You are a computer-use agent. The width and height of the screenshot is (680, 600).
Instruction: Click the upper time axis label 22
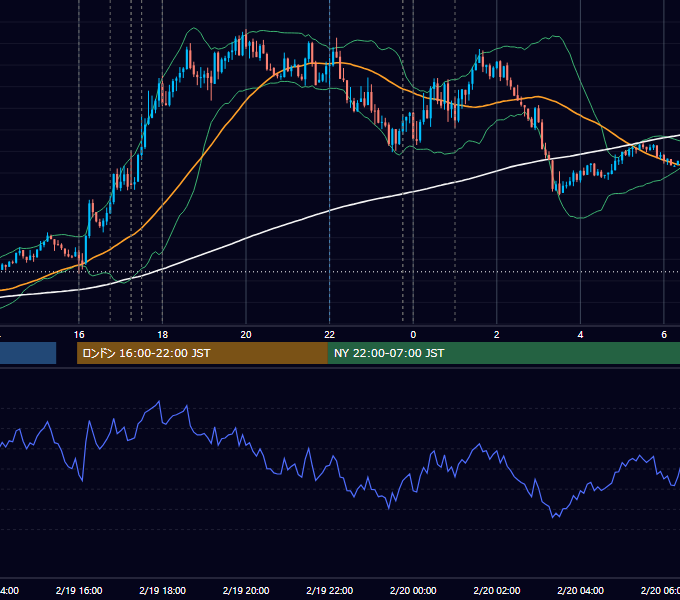330,335
